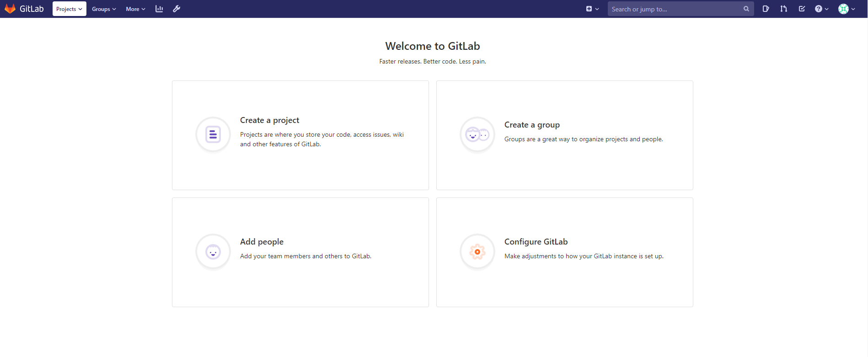Open the Projects dropdown menu
The image size is (868, 357).
tap(70, 9)
